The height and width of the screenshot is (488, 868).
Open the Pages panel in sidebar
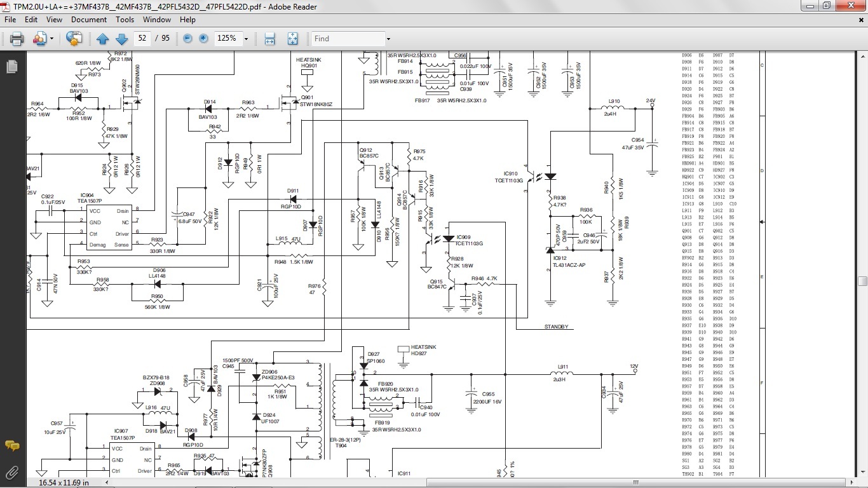point(11,67)
